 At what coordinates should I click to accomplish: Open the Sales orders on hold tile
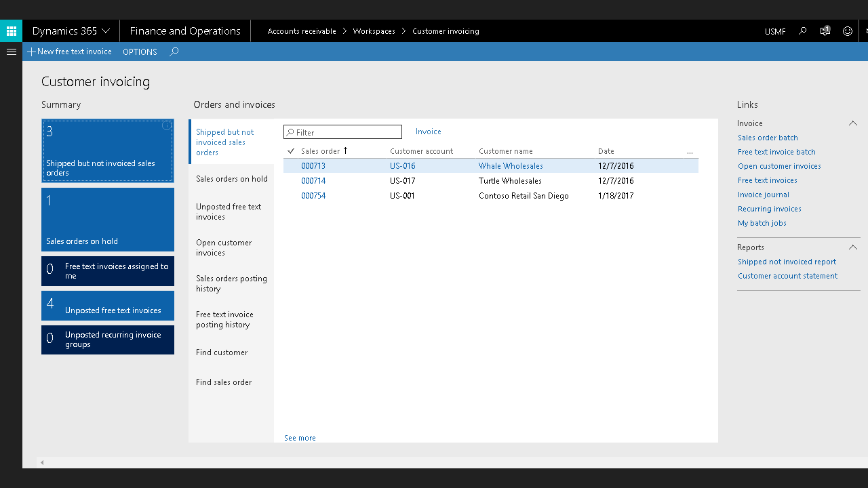coord(108,220)
